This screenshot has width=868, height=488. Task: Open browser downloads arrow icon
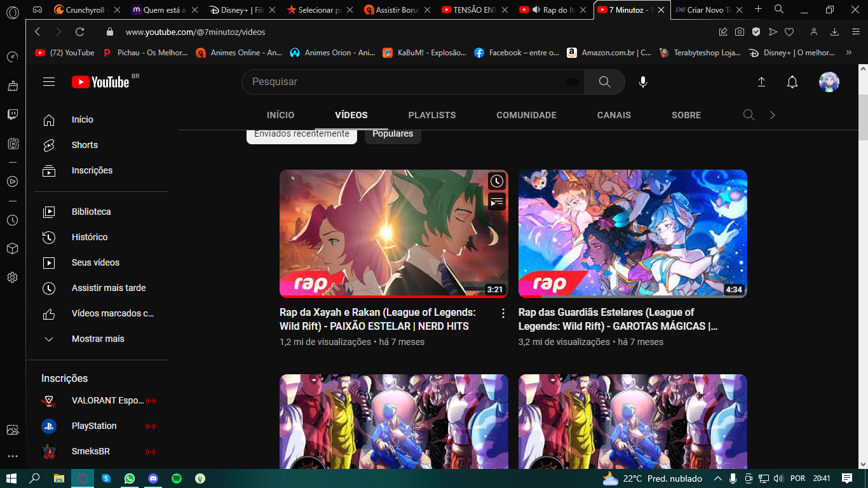click(x=835, y=32)
